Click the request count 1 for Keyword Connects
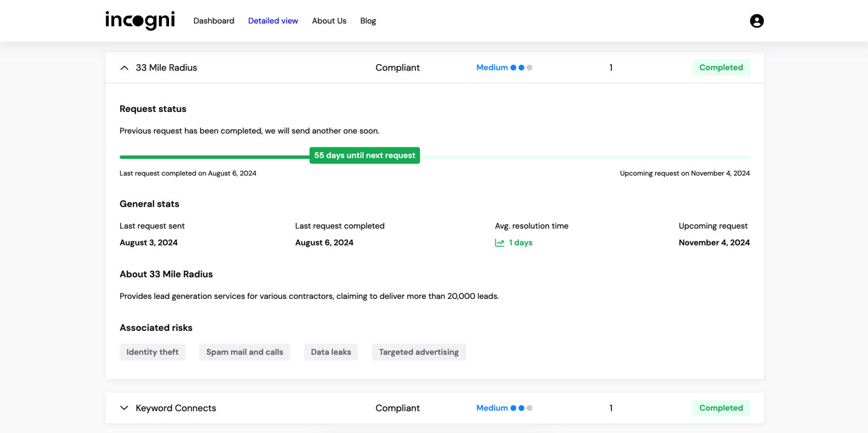The height and width of the screenshot is (433, 868). pos(611,408)
